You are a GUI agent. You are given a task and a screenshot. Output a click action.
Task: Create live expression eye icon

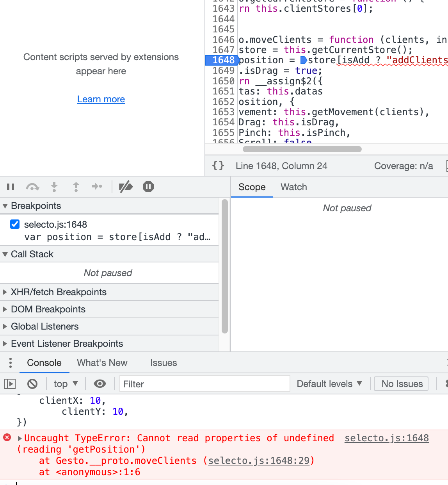coord(100,384)
